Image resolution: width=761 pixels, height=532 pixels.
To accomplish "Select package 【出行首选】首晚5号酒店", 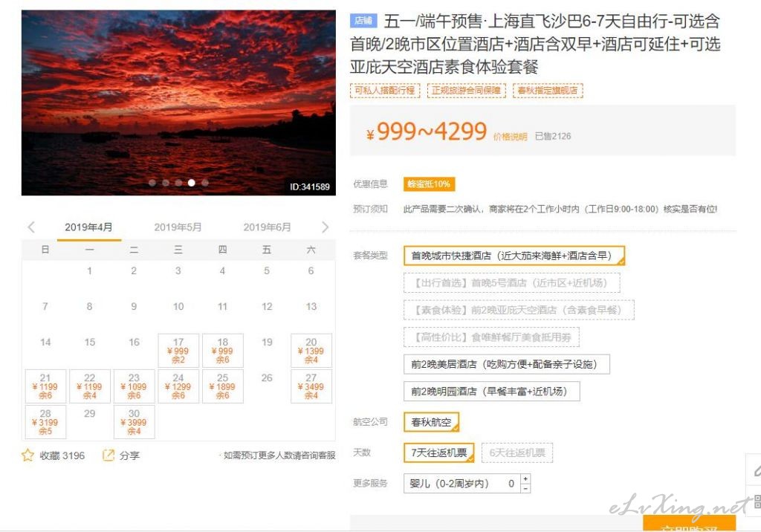I will click(511, 283).
